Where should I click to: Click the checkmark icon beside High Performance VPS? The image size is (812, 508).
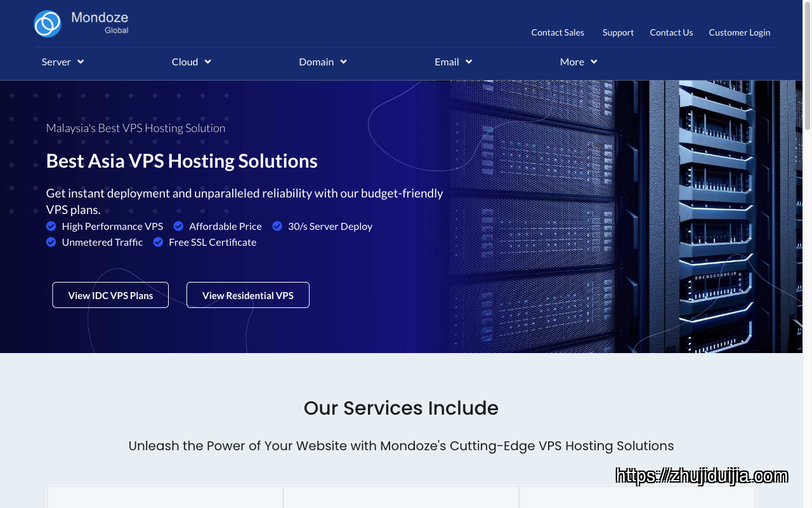[x=51, y=226]
